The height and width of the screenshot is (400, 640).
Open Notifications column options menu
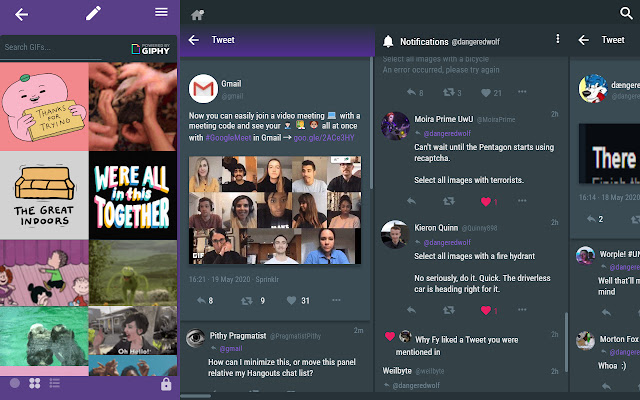[558, 39]
